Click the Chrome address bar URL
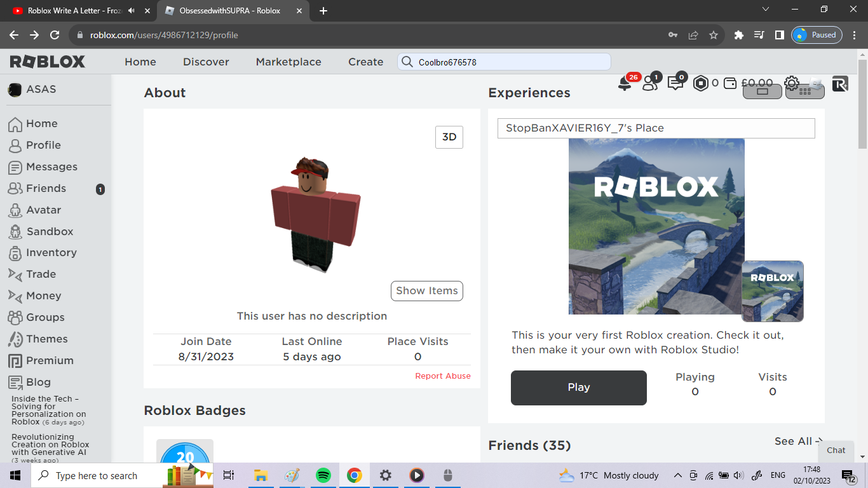 (164, 35)
